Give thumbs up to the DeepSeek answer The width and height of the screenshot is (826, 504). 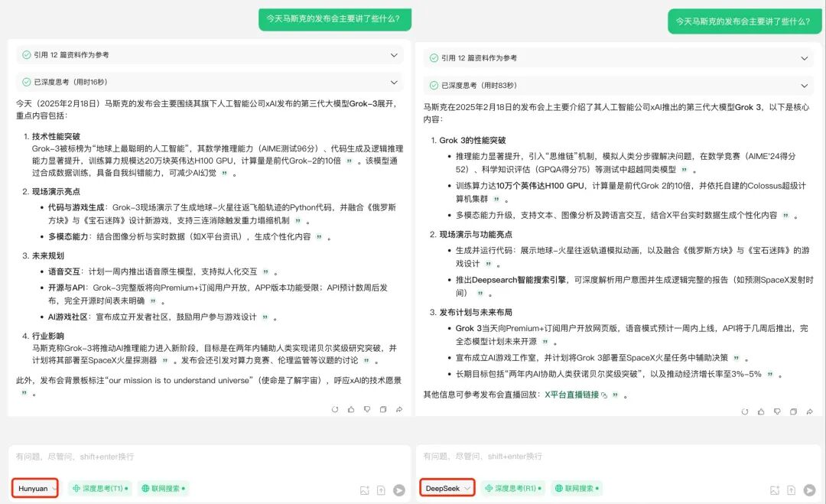(x=761, y=411)
